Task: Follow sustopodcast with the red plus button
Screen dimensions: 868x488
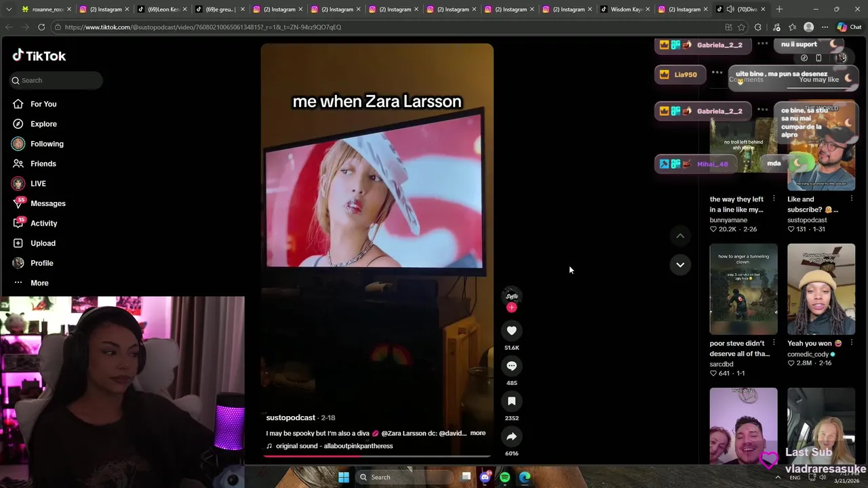Action: pyautogui.click(x=511, y=308)
